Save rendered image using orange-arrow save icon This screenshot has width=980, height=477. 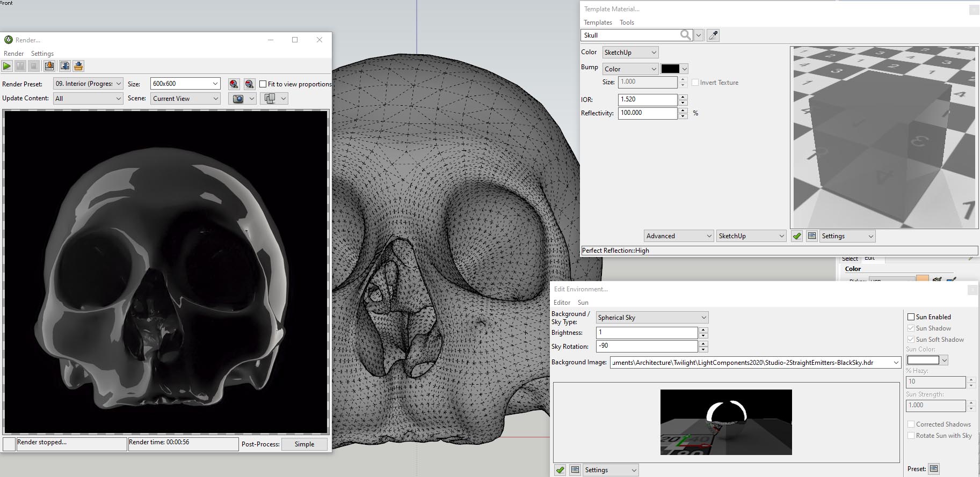[49, 66]
